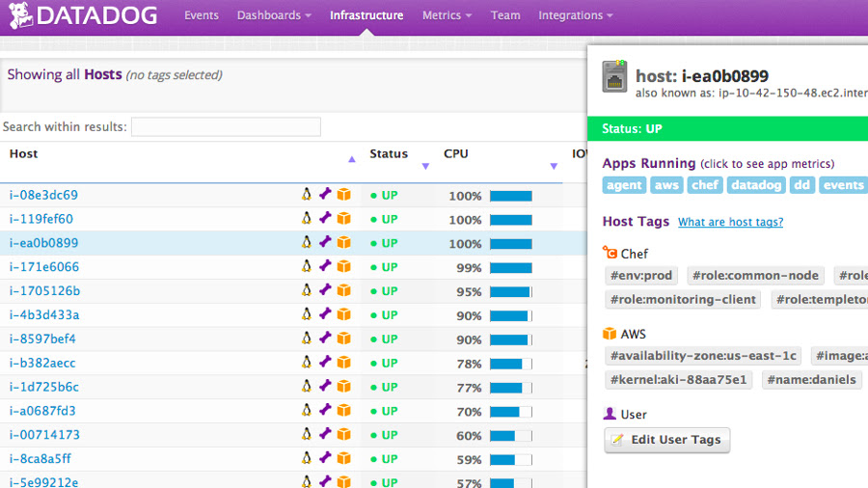This screenshot has width=868, height=488.
Task: Click the #name:daniels tag
Action: 811,380
